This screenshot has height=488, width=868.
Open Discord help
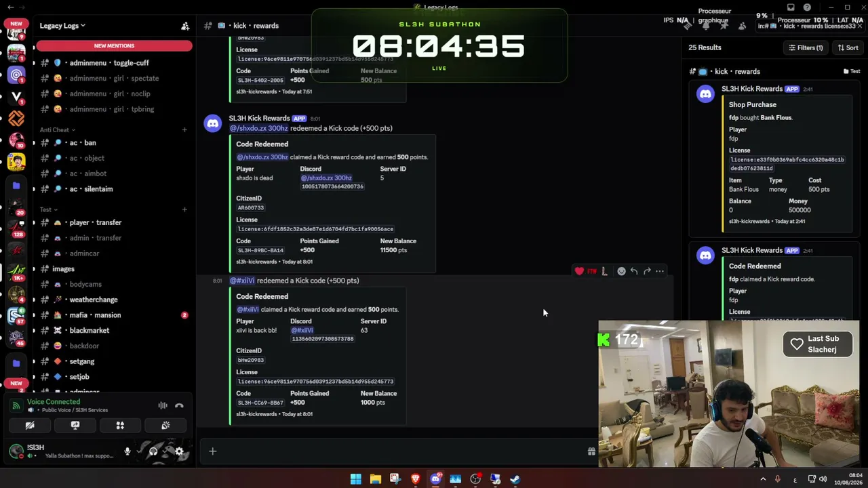(807, 7)
